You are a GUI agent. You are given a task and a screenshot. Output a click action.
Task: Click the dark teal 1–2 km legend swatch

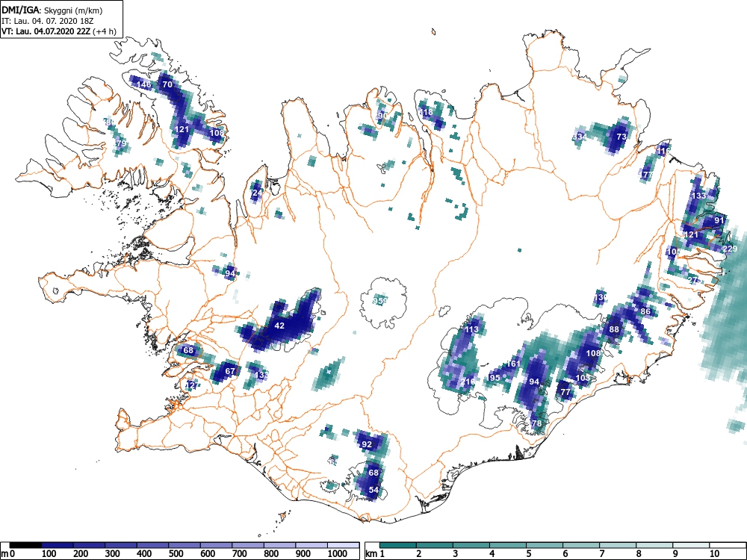click(x=398, y=545)
